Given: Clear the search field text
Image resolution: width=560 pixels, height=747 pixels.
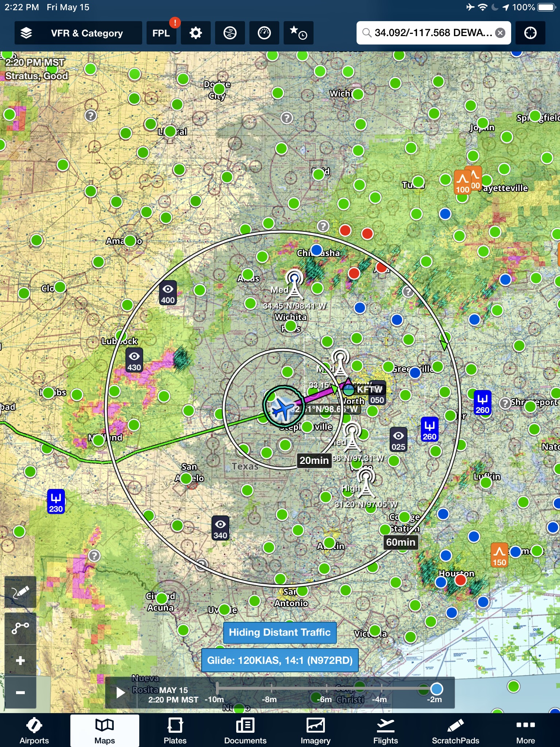Looking at the screenshot, I should (501, 33).
